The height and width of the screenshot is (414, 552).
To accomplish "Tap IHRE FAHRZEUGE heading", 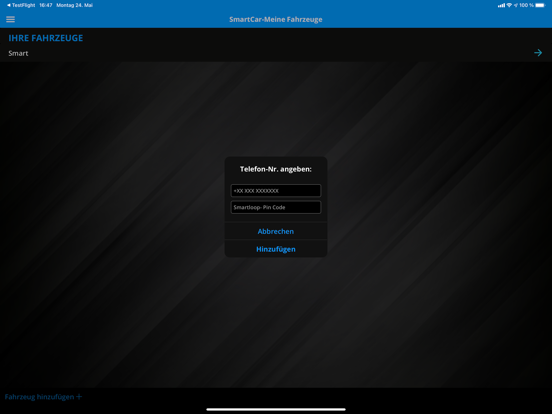I will coord(46,38).
